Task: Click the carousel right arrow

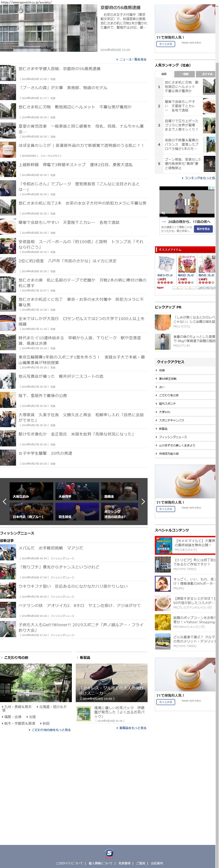Action: [143, 501]
